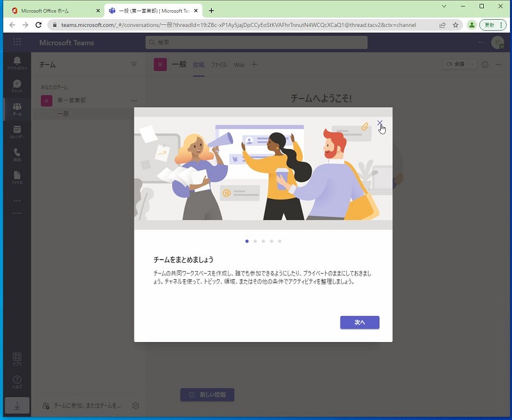The width and height of the screenshot is (512, 420).
Task: Open the Files icon in Teams sidebar
Action: point(17,178)
